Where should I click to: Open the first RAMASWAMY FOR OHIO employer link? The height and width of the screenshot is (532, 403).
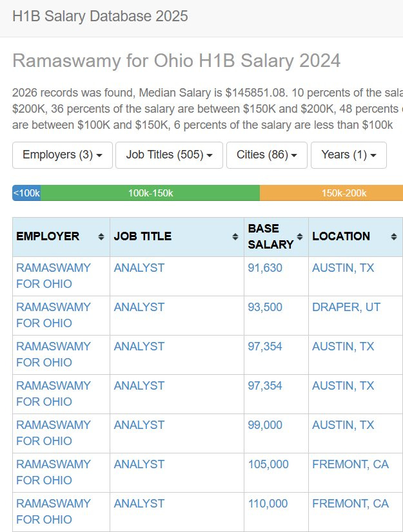pyautogui.click(x=54, y=276)
